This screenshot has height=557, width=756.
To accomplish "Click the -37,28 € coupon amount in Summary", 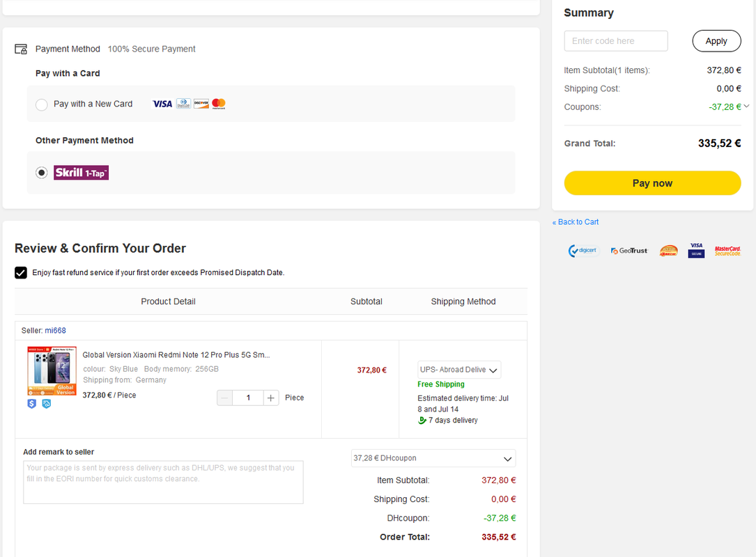I will coord(725,107).
